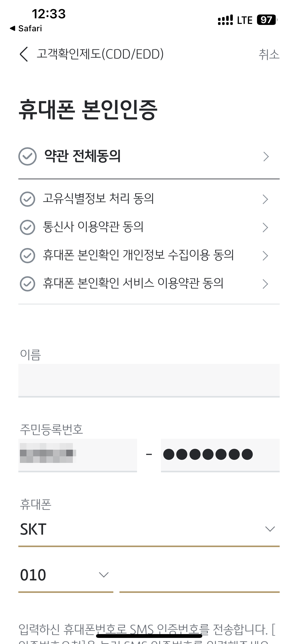Return to Safari via the status bar link
The image size is (298, 644).
[26, 28]
